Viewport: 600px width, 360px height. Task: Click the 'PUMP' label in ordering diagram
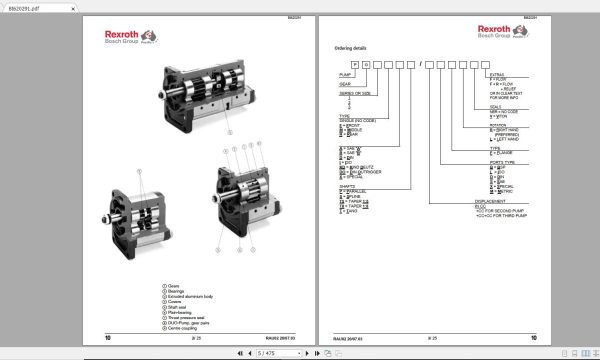click(345, 75)
